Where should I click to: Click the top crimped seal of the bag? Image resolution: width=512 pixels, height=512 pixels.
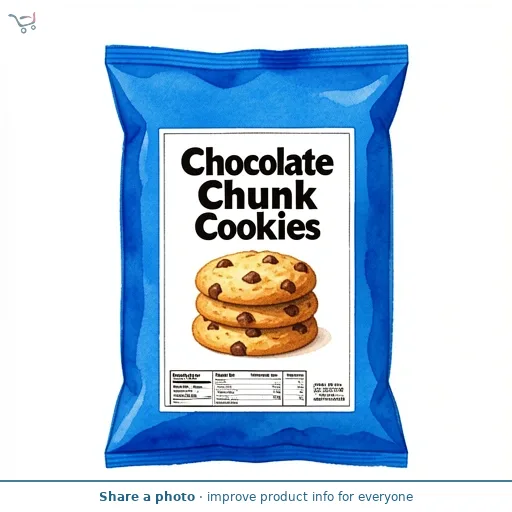point(256,55)
